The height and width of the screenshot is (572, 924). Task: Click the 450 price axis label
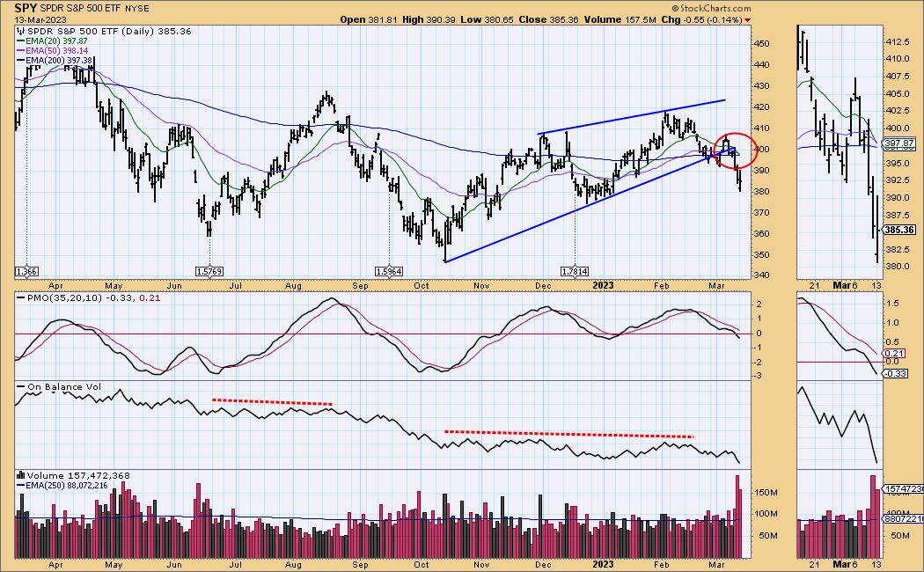pos(761,44)
